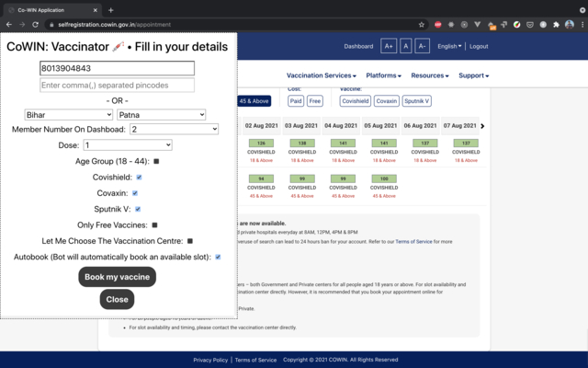Open the Dose dropdown
Viewport: 588px width, 368px height.
[128, 145]
